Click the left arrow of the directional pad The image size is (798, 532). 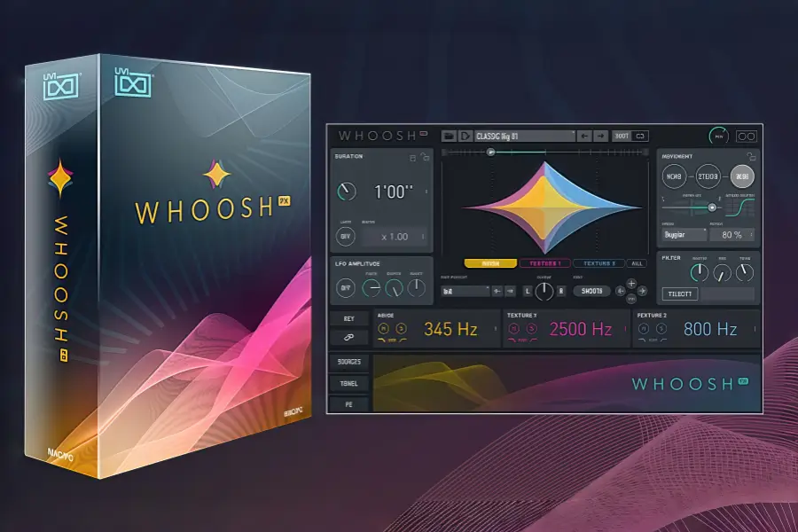pos(620,291)
